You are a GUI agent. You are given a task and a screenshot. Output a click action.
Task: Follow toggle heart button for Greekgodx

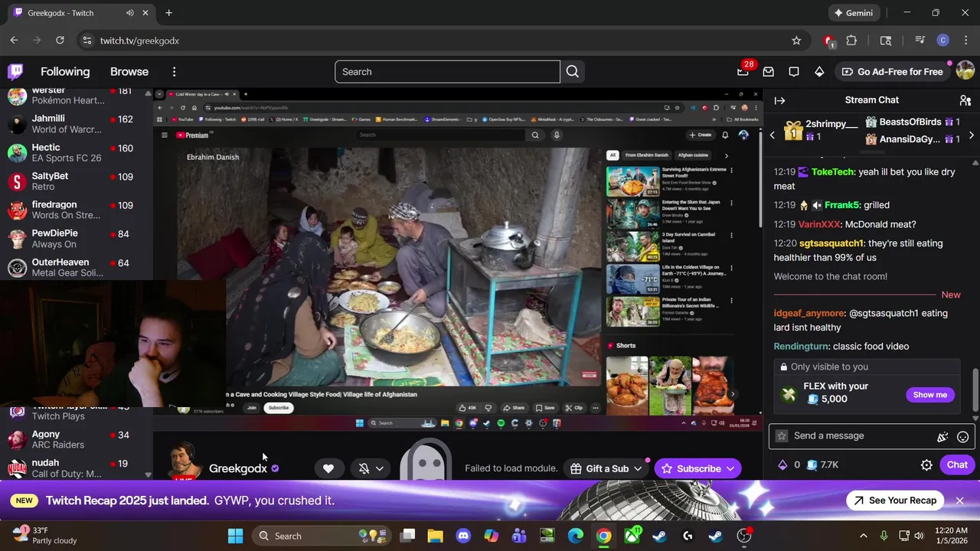[x=328, y=468]
